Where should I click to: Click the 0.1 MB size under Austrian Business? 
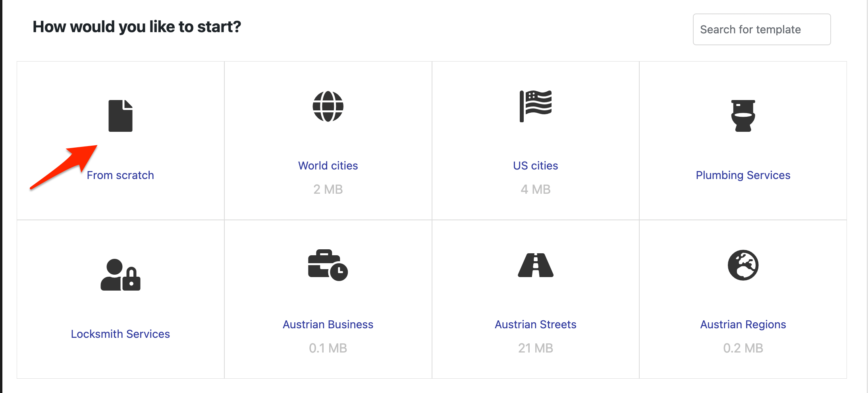click(328, 348)
